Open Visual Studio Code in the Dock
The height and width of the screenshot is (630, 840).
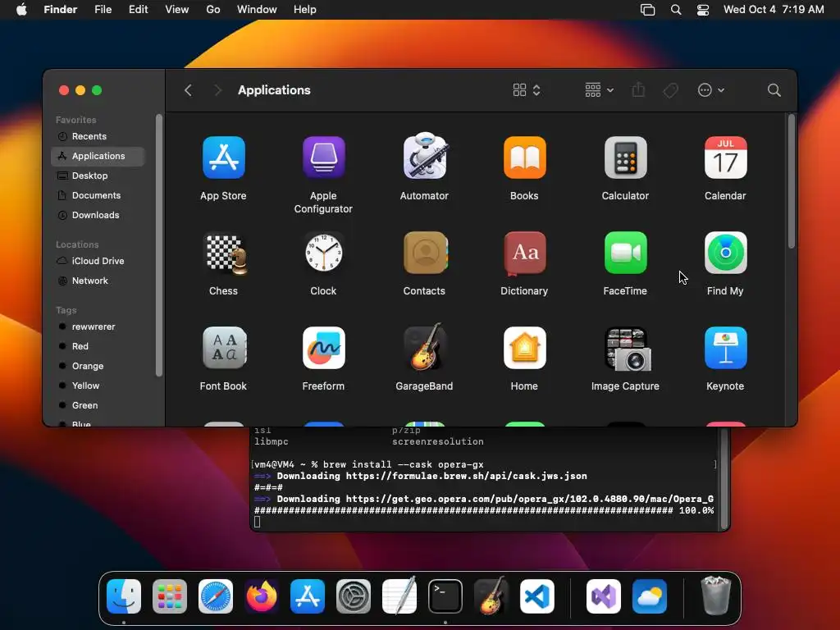click(x=537, y=596)
